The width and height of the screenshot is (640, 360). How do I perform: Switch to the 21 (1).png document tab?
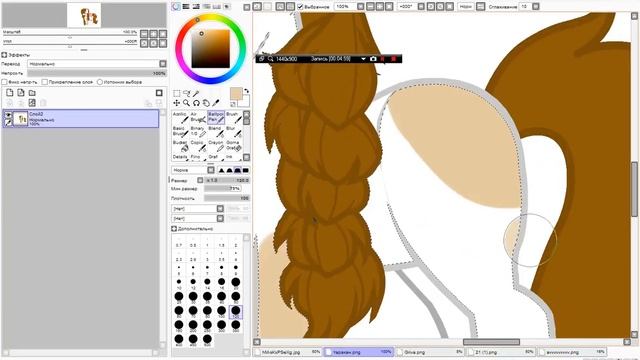pyautogui.click(x=501, y=352)
